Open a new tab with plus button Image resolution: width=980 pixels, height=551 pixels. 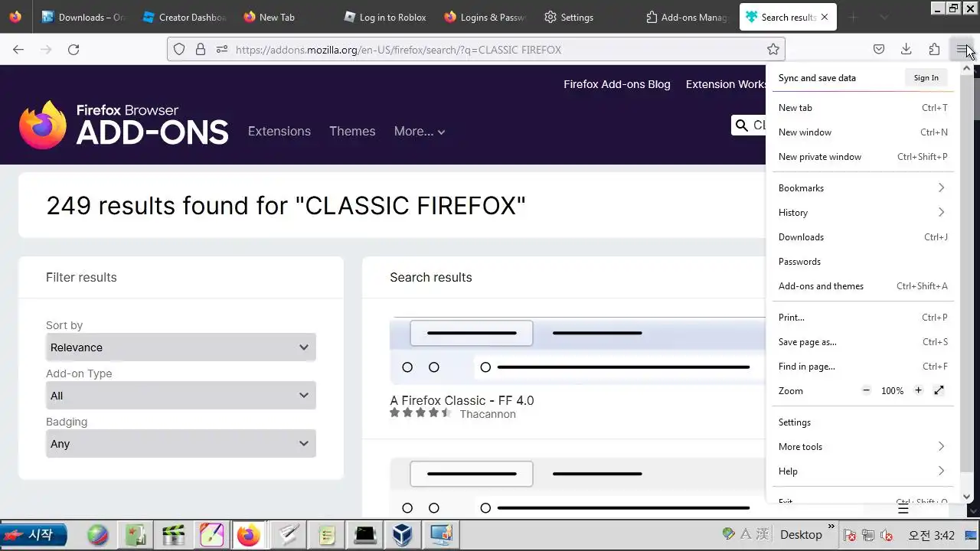[x=853, y=17]
